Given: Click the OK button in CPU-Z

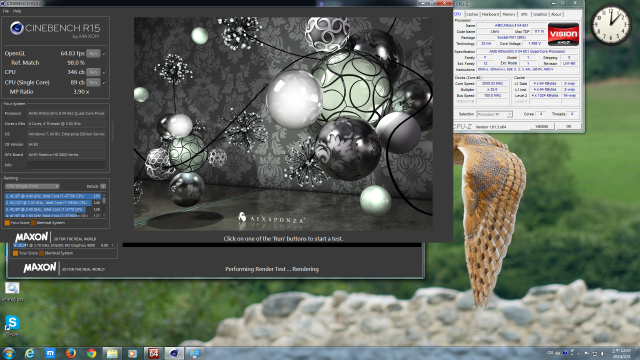Looking at the screenshot, I should [569, 127].
